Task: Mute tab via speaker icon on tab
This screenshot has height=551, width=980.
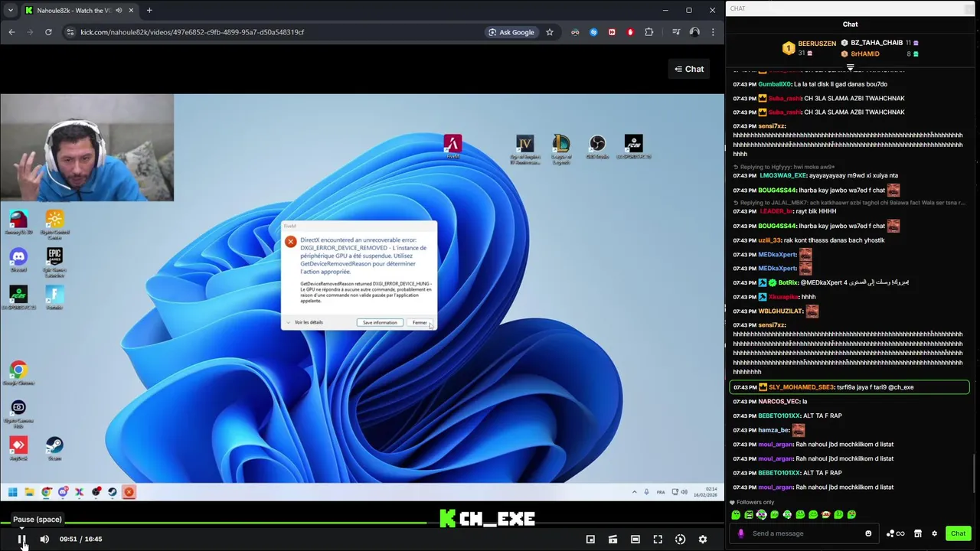Action: pos(119,11)
